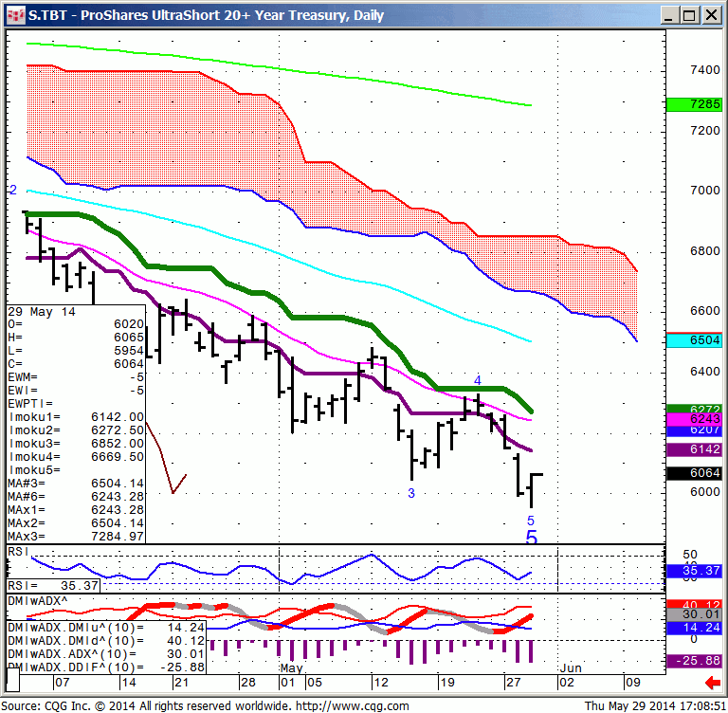Image resolution: width=728 pixels, height=713 pixels.
Task: Click the 27 date label on time axis
Action: coord(514,683)
